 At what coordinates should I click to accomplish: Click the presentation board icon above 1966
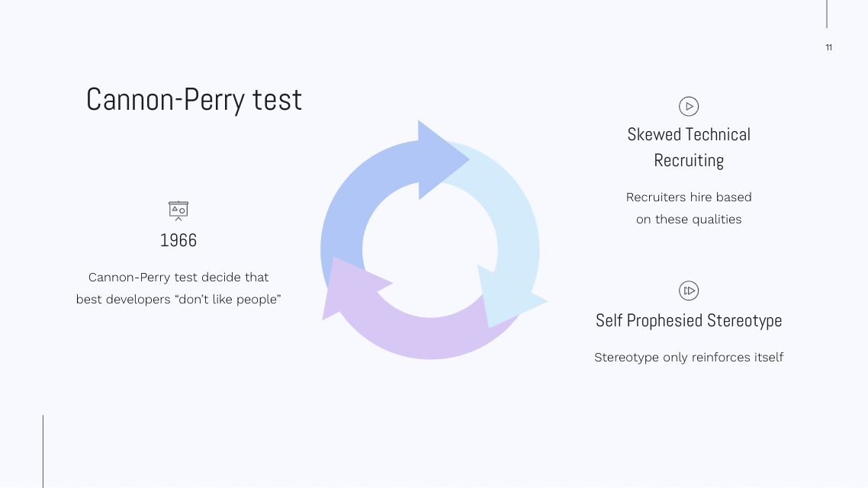[x=178, y=210]
